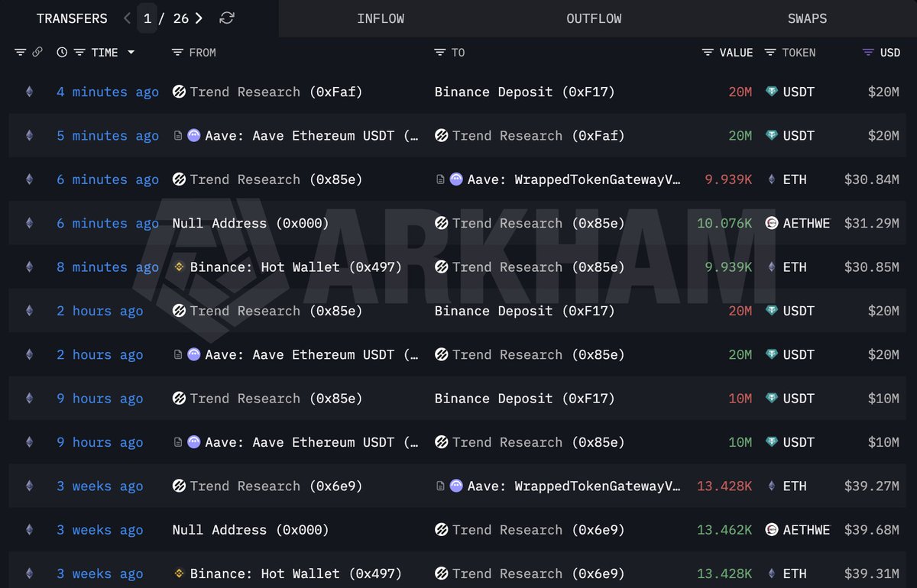This screenshot has width=917, height=588.
Task: Click the 9.939K value in $30.85M row
Action: point(729,267)
